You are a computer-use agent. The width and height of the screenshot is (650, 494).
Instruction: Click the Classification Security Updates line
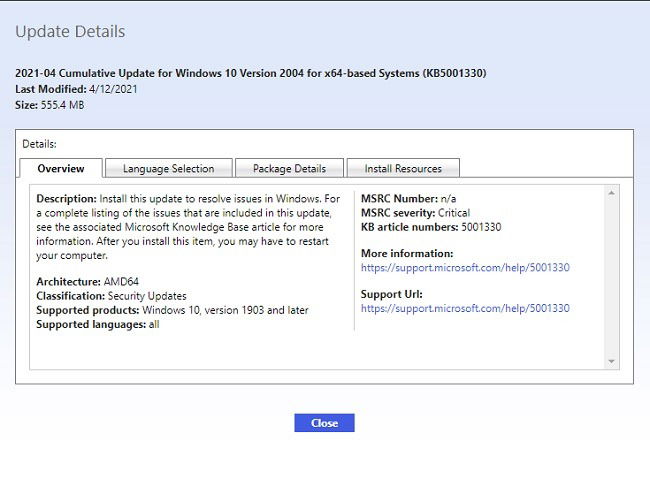(111, 295)
